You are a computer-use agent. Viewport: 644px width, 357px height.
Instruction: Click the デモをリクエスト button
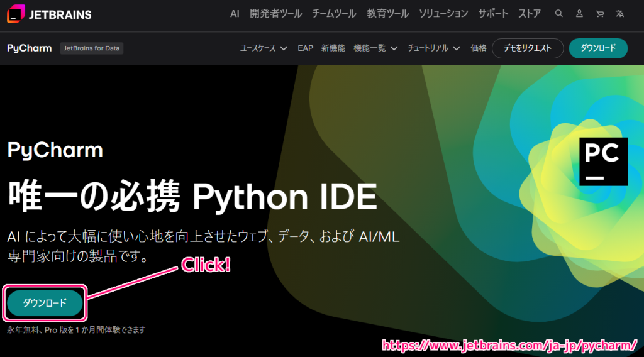(528, 48)
